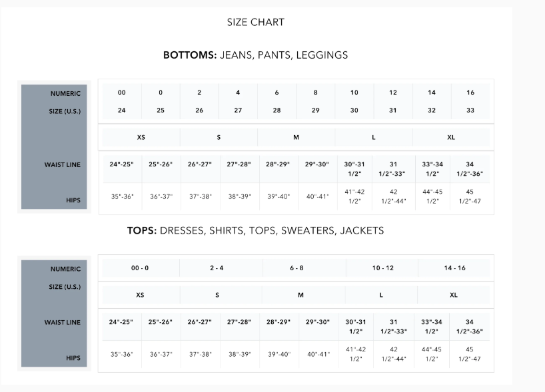Click bottoms hips 45 1/2"-47 cell

point(470,196)
